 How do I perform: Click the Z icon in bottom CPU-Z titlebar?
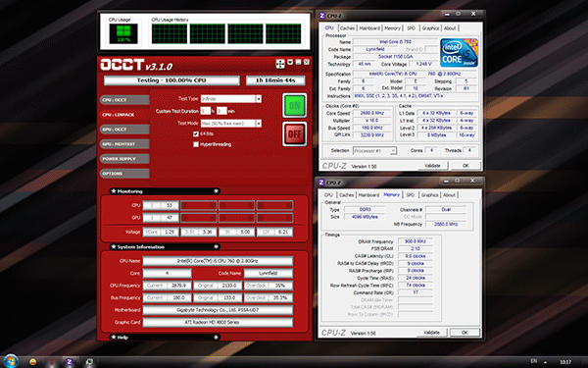321,183
